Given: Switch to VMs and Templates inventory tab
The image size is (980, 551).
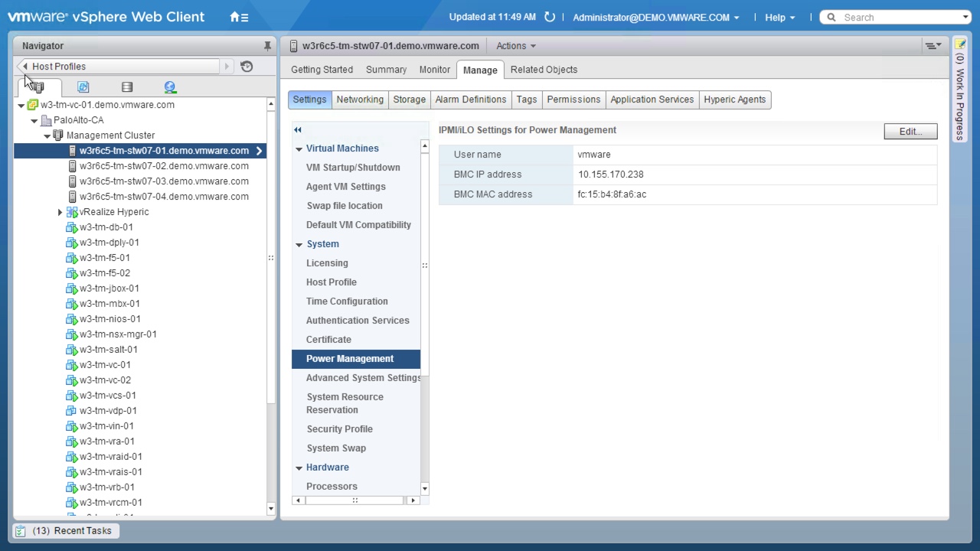Looking at the screenshot, I should point(83,87).
